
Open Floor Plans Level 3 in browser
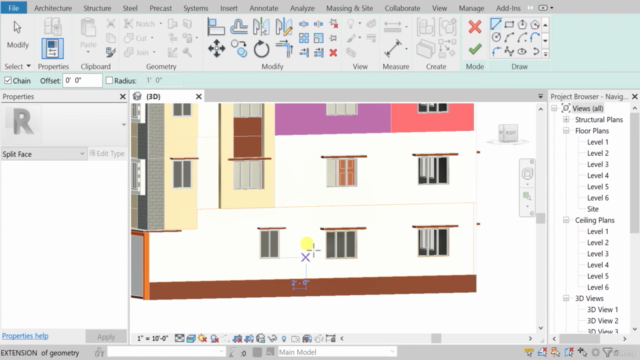598,164
